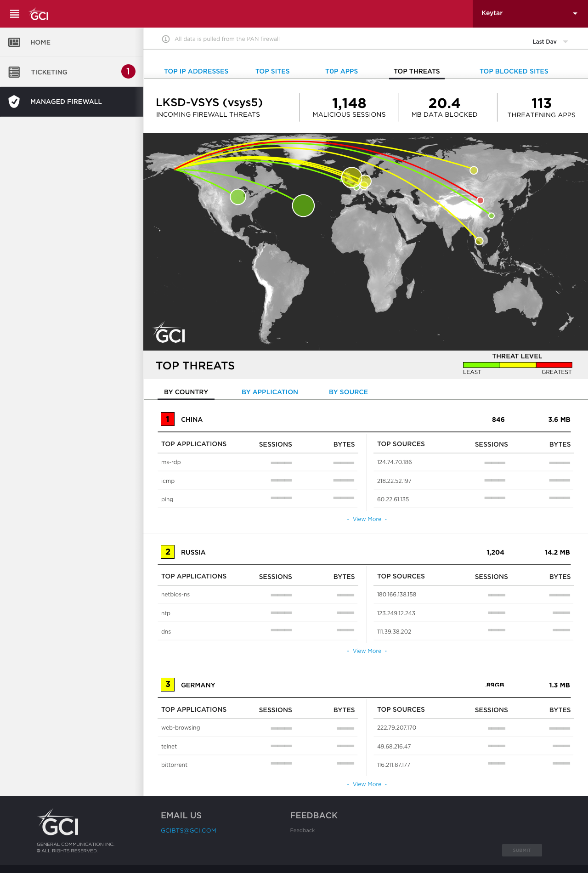Click the info icon beside PAN firewall note
This screenshot has width=588, height=873.
point(166,39)
